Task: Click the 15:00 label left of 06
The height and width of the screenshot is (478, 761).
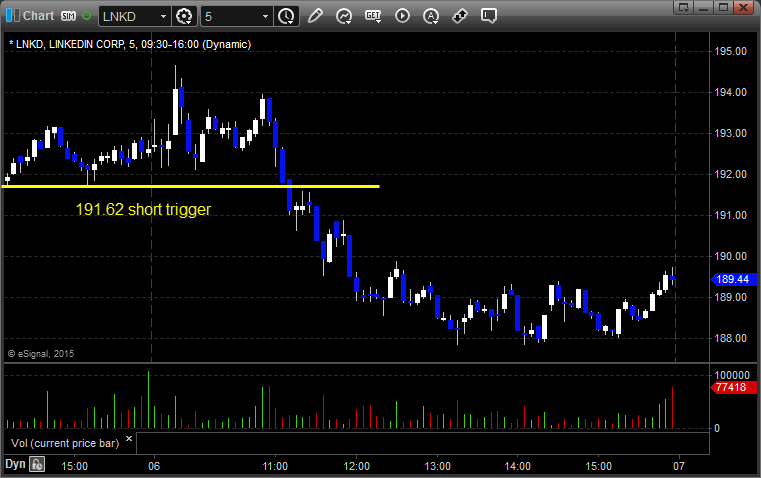Action: click(x=74, y=466)
